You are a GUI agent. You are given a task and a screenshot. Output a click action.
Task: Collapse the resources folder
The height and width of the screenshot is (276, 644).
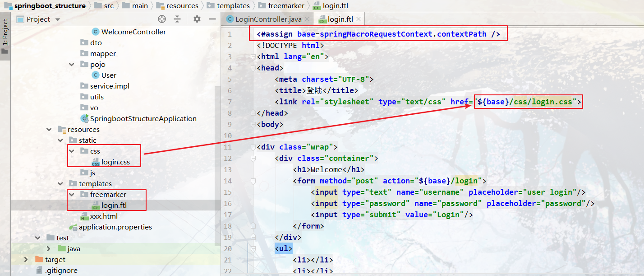pos(49,129)
